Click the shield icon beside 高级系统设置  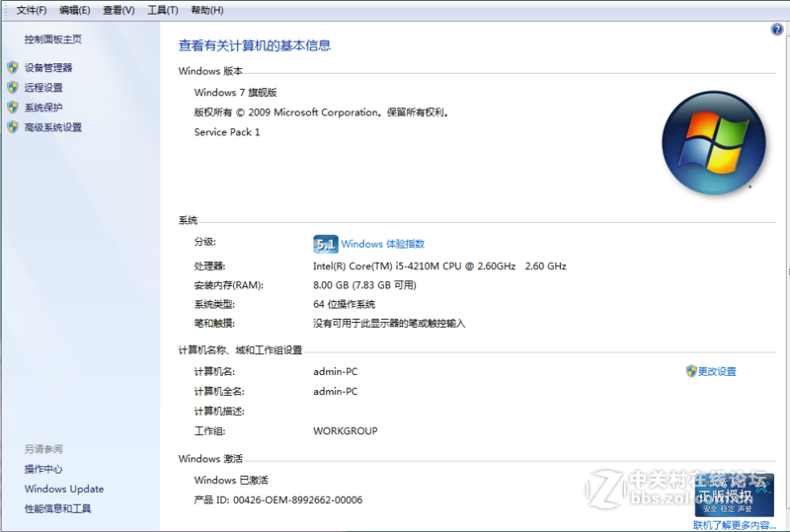[13, 127]
